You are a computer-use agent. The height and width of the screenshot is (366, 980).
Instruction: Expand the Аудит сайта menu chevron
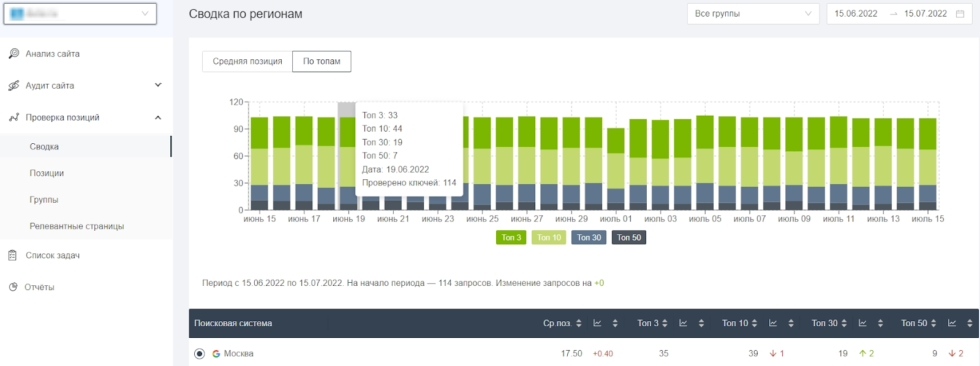(x=158, y=85)
